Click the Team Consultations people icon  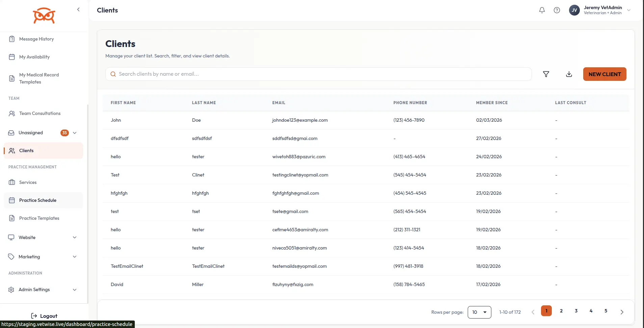12,113
